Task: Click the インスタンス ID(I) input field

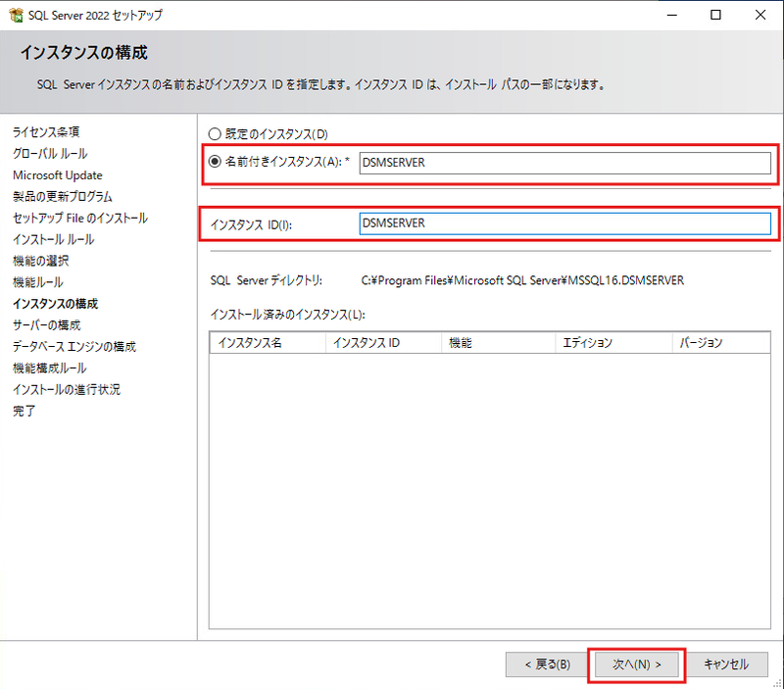Action: click(x=565, y=223)
